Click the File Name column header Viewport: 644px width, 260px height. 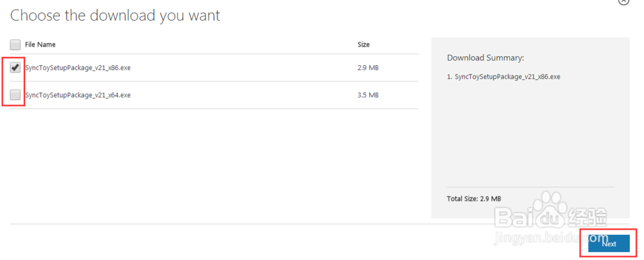(40, 45)
